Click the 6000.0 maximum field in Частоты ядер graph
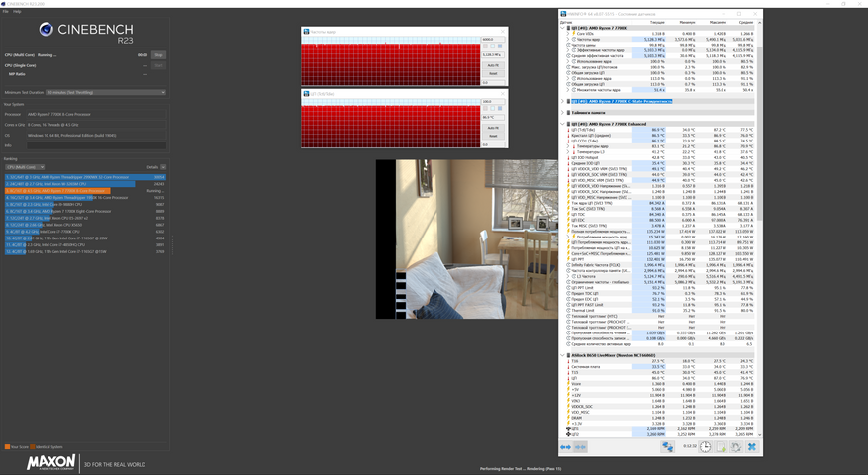Screen dimensions: 868x475 coord(492,40)
